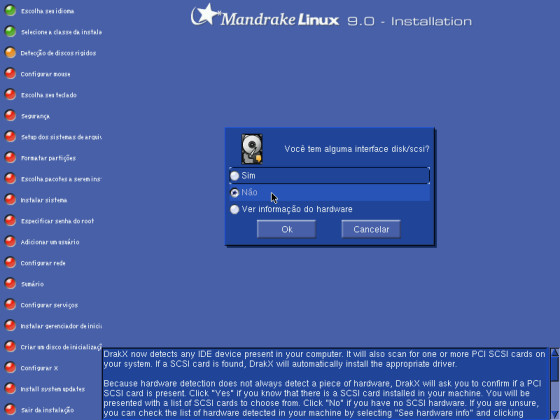Click the red bulb beside Configurar rede
Screen dimensions: 560x420
10,263
